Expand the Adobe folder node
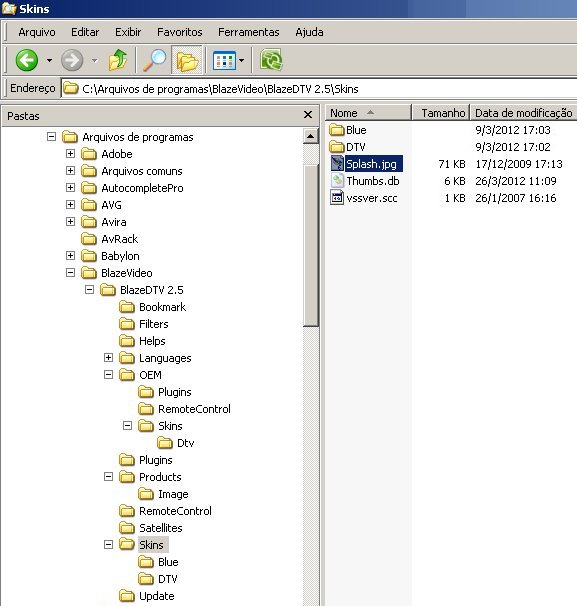This screenshot has width=577, height=606. [70, 154]
